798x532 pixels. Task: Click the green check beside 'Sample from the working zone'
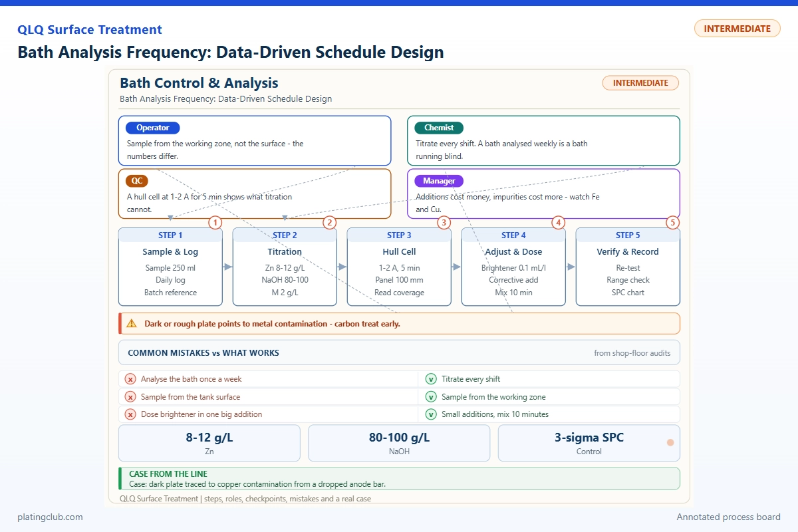click(431, 397)
